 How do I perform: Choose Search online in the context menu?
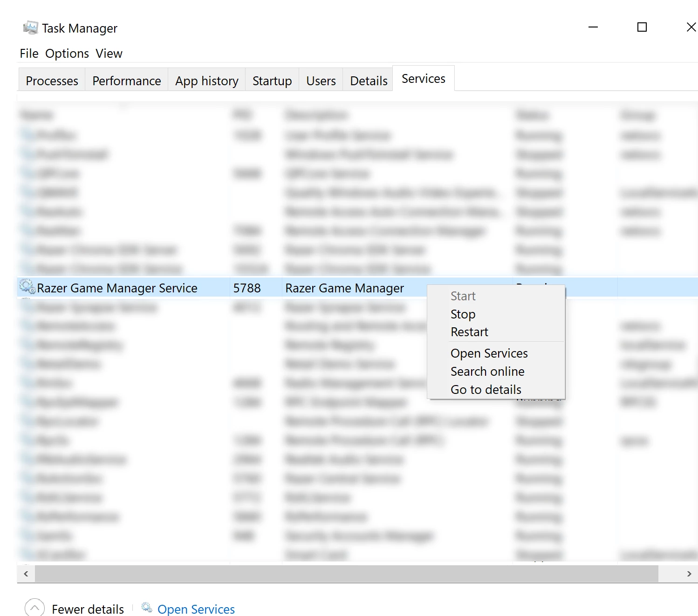click(x=496, y=372)
